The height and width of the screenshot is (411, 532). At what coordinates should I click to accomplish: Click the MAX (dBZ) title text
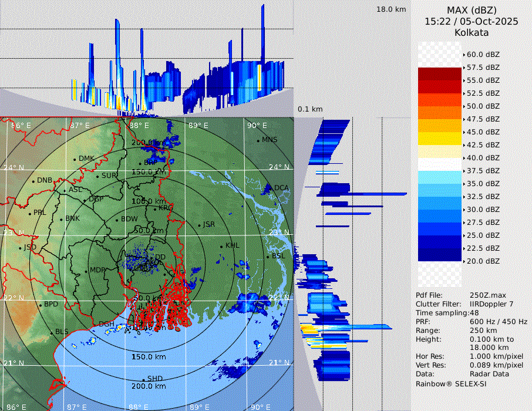(x=472, y=10)
